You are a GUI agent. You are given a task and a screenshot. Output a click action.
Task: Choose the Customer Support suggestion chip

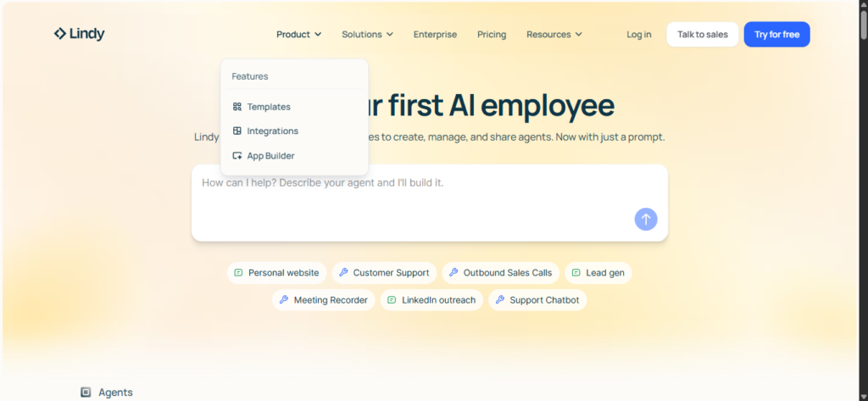384,272
